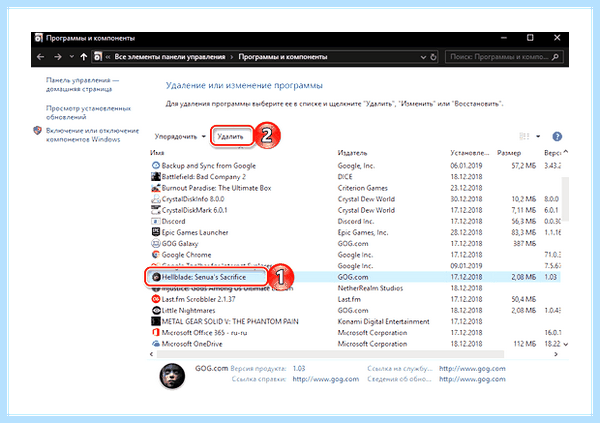Select the Google Chrome icon
The height and width of the screenshot is (423, 600).
click(156, 255)
